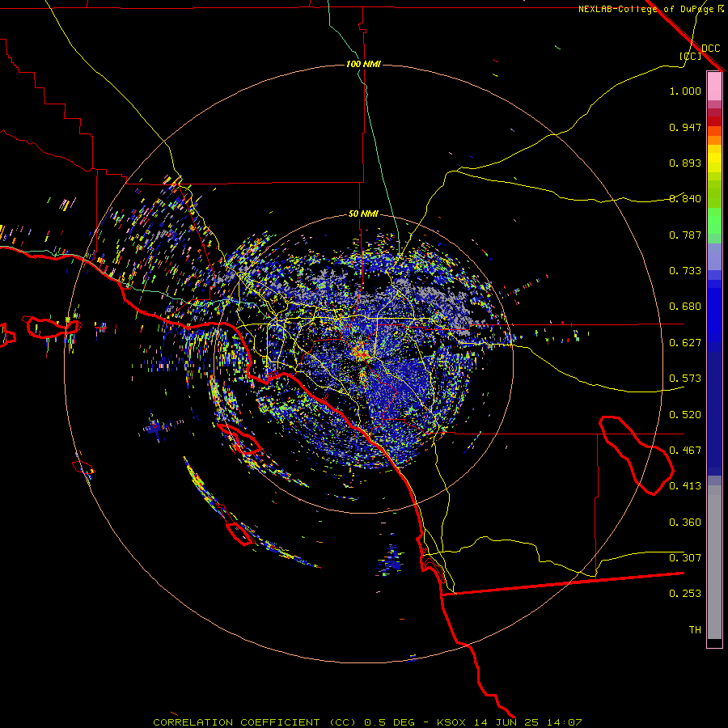
Task: Select the 0.520 legend value
Action: [685, 415]
